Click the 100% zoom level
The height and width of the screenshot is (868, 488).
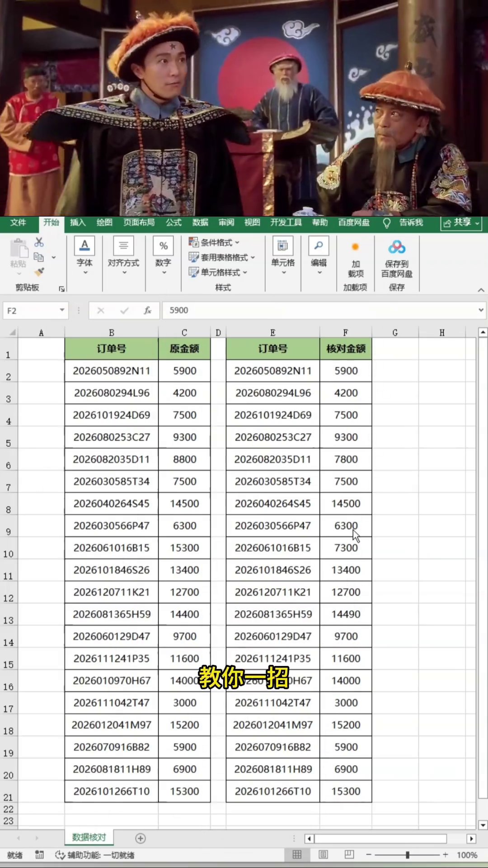point(467,855)
